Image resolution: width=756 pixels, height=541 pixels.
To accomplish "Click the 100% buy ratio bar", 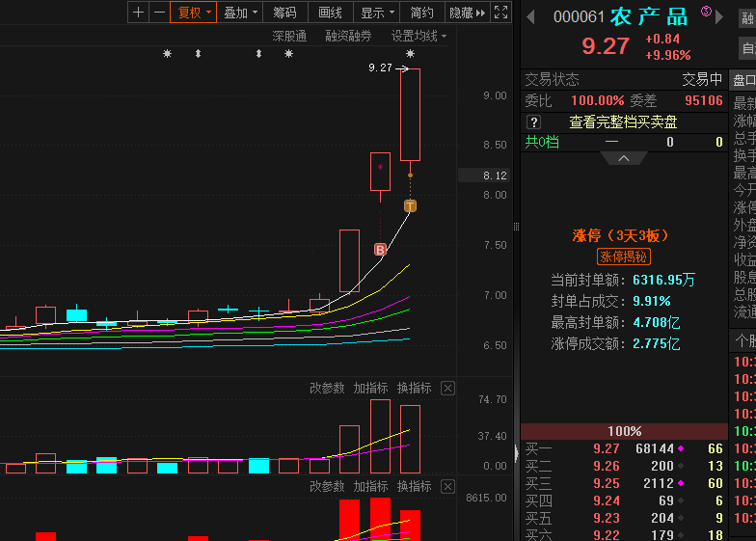I will (624, 431).
